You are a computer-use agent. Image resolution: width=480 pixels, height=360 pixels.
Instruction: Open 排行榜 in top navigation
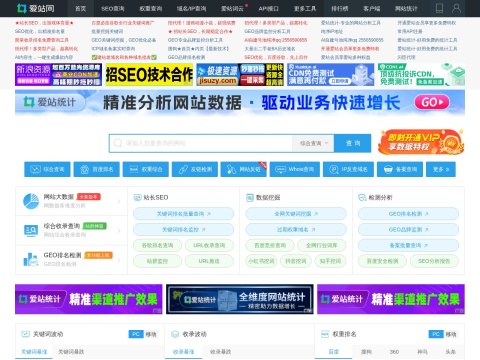pos(340,8)
